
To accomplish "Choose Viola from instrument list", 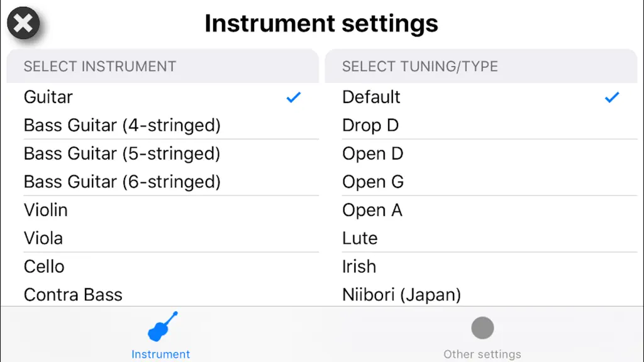I will click(x=163, y=238).
